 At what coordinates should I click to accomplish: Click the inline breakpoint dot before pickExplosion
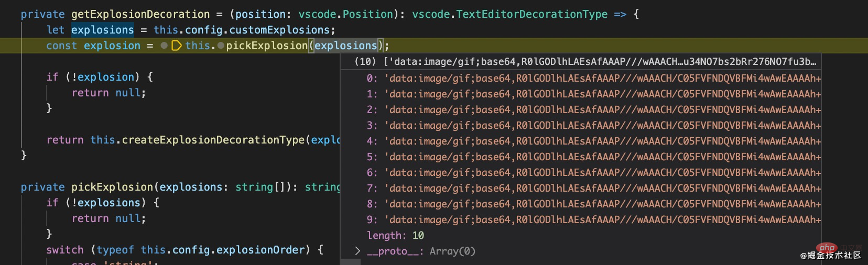221,46
